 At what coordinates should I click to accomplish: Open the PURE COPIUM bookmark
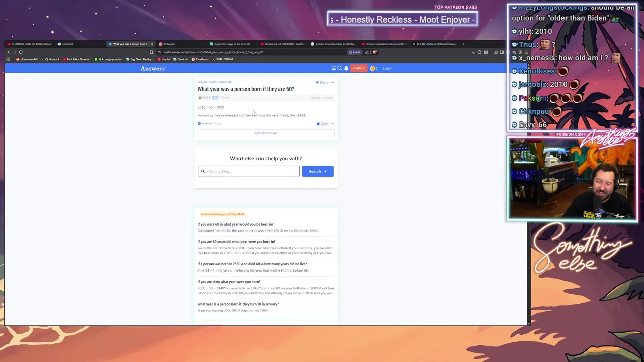point(223,59)
